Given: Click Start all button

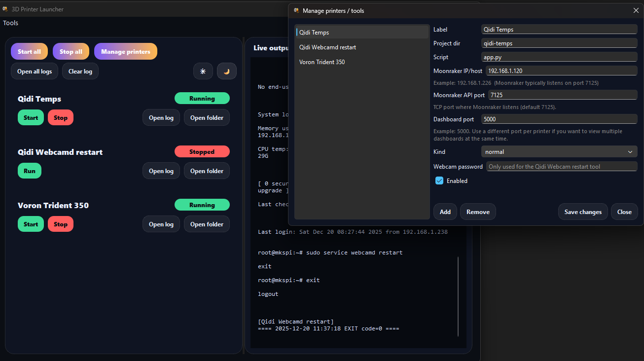Looking at the screenshot, I should coord(29,51).
